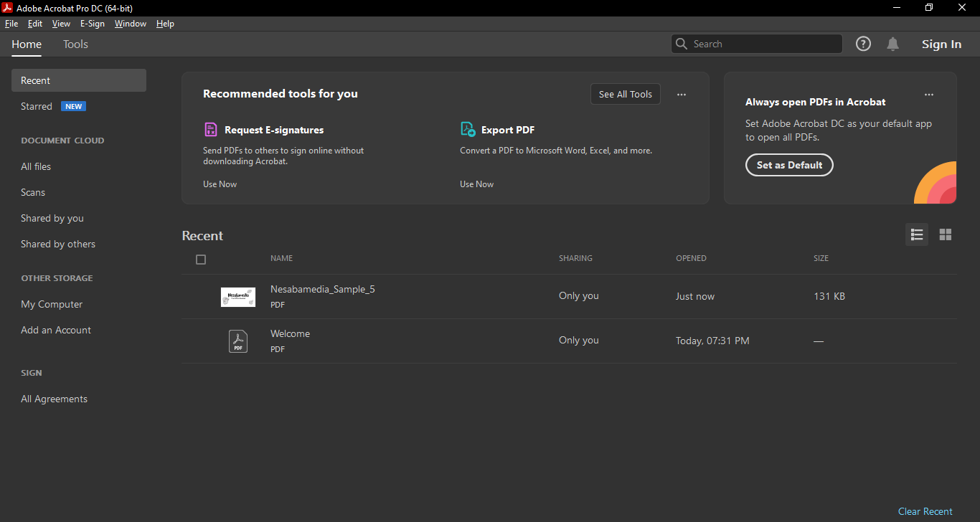This screenshot has width=980, height=522.
Task: Select Shared by others in sidebar
Action: click(x=58, y=244)
